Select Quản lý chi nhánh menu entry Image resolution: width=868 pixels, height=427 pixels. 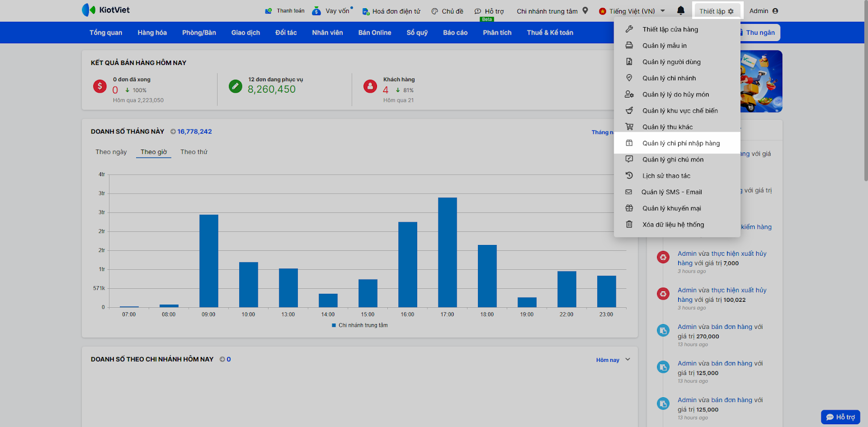point(677,78)
